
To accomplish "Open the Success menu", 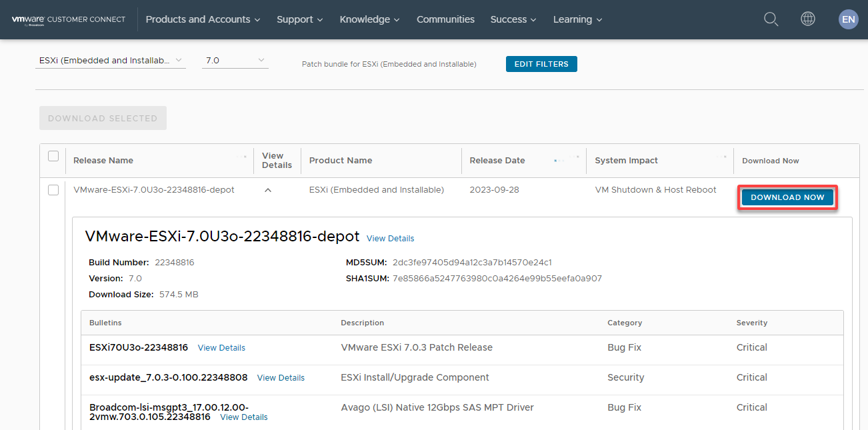I will point(513,19).
